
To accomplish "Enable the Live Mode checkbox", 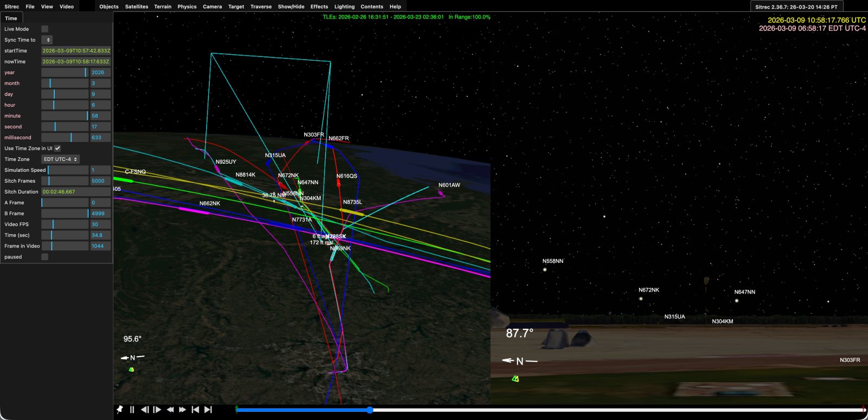I will (45, 29).
